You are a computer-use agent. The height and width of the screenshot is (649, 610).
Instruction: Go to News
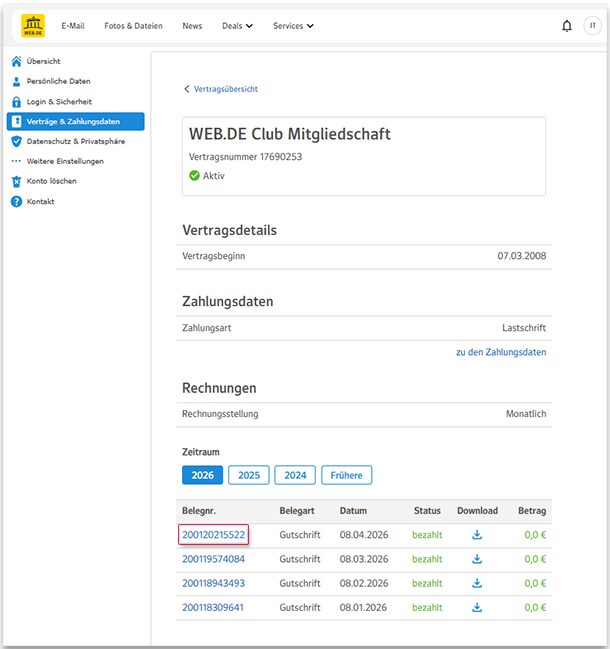192,26
